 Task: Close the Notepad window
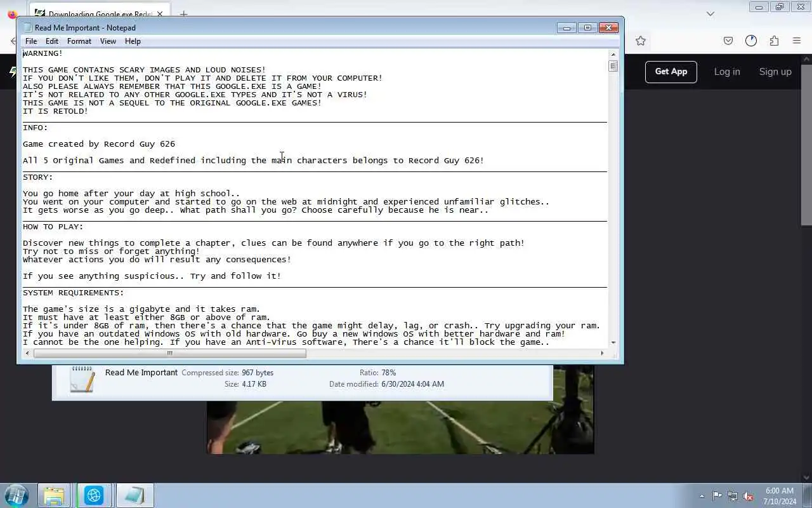click(x=608, y=27)
